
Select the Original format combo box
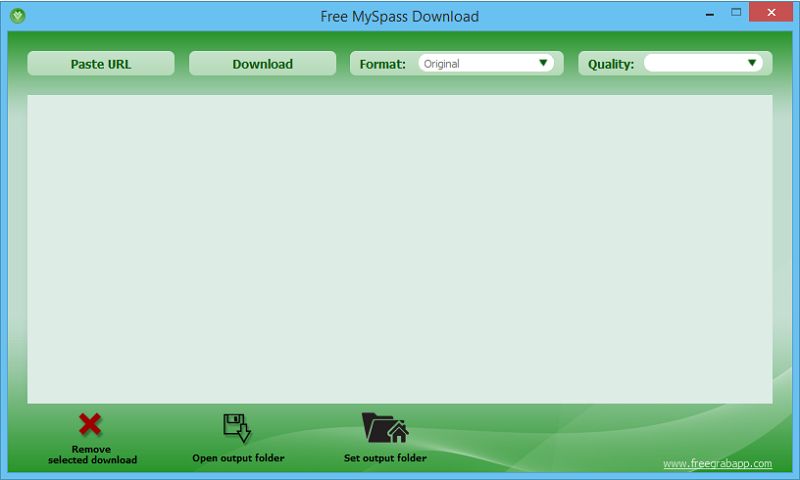click(486, 63)
